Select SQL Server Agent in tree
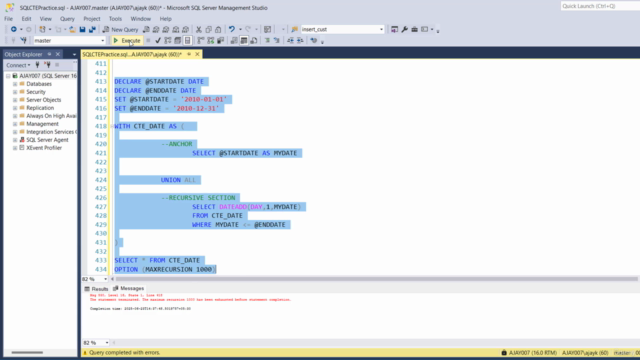The height and width of the screenshot is (360, 640). coord(47,140)
